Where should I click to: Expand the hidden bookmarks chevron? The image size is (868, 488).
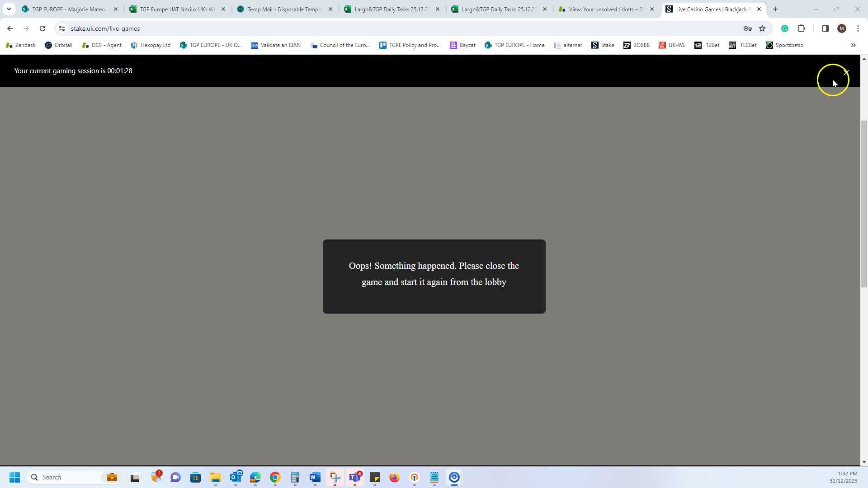[853, 45]
